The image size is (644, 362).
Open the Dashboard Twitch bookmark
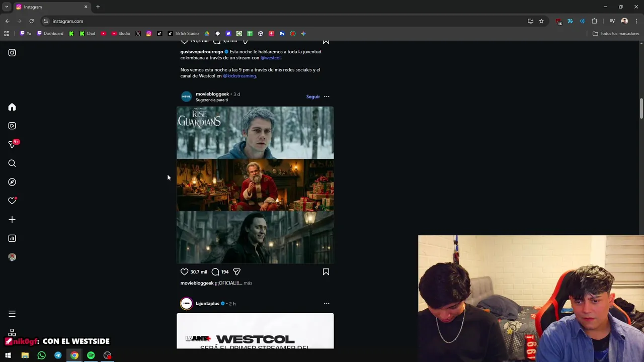tap(50, 34)
